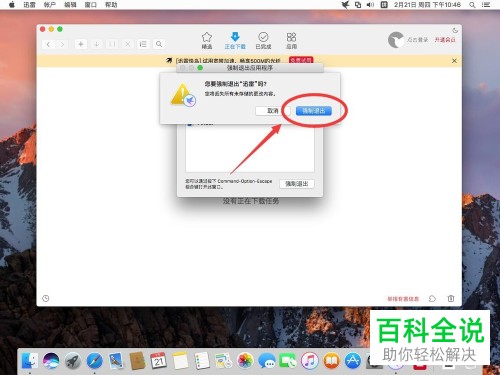Open Safari from the Dock
This screenshot has height=375, width=500.
coord(94,361)
